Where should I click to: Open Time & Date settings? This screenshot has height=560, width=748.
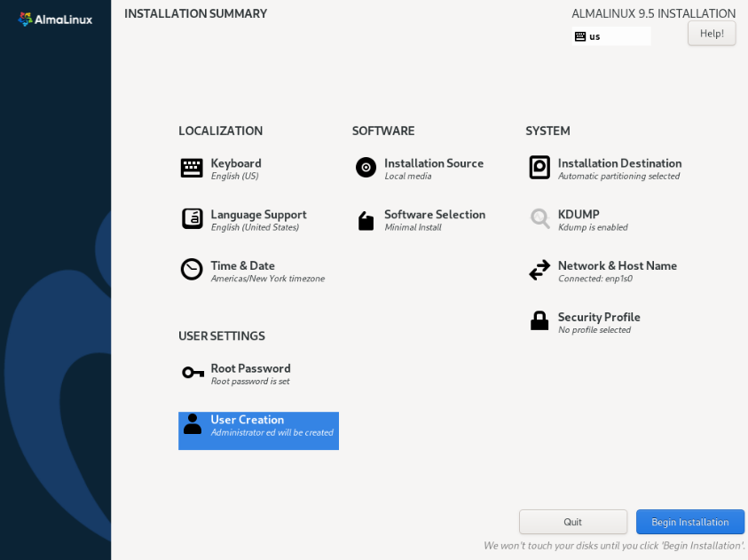tap(243, 265)
